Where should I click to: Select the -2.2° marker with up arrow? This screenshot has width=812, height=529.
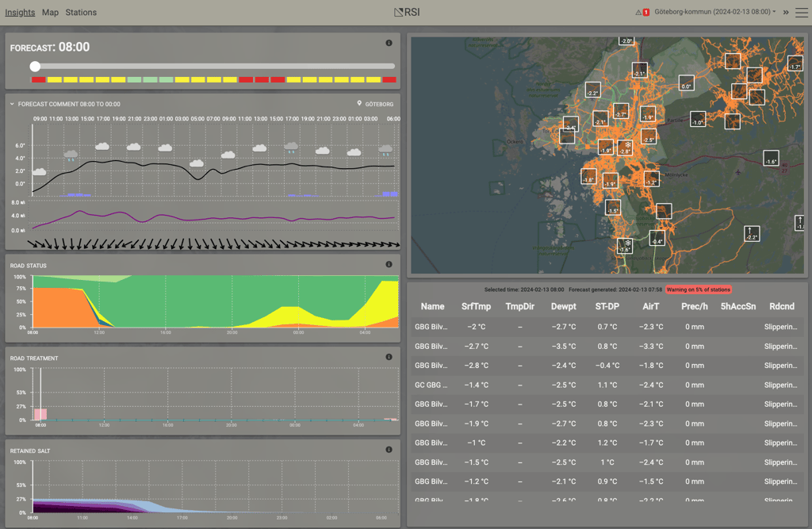pos(752,234)
